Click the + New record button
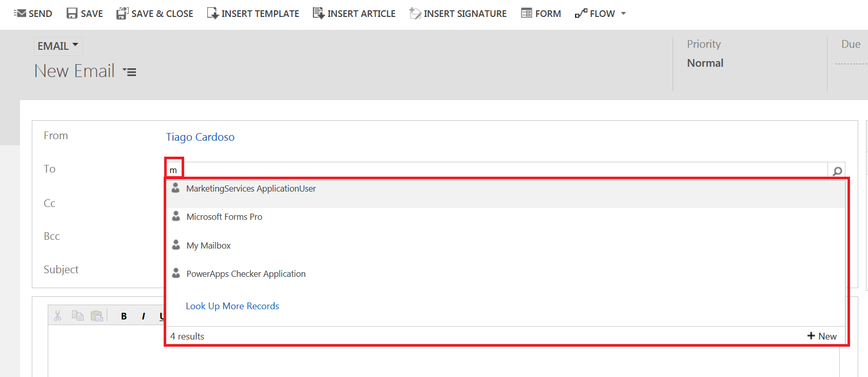This screenshot has height=377, width=868. coord(822,336)
